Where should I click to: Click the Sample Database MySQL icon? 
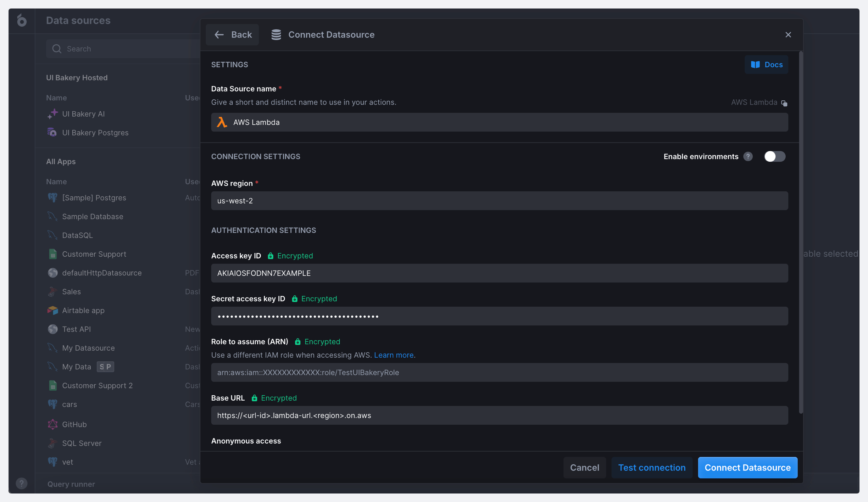click(52, 217)
